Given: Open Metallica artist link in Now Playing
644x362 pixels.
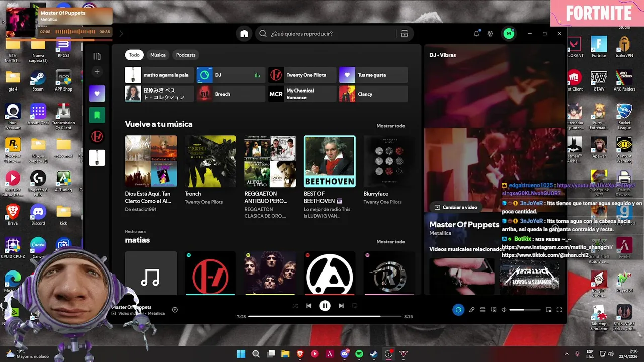Looking at the screenshot, I should 440,233.
